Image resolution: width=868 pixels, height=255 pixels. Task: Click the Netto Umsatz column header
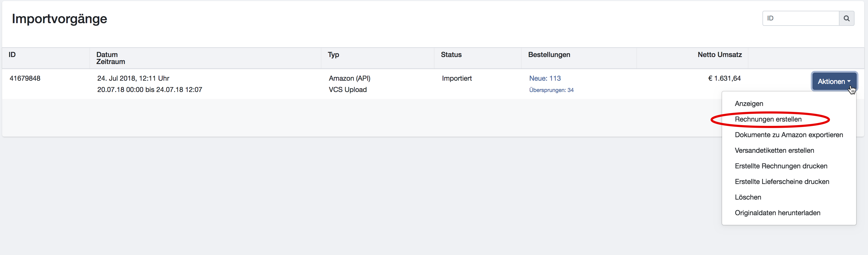pyautogui.click(x=719, y=55)
